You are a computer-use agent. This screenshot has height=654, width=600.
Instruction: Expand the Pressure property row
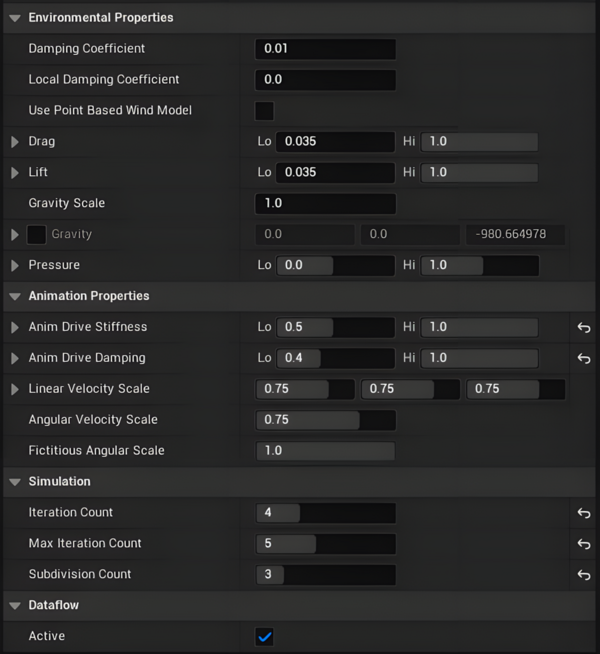coord(15,266)
